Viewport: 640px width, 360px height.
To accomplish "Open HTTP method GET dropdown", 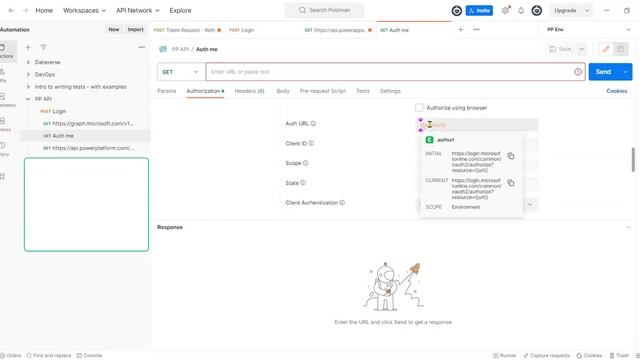I will (180, 72).
